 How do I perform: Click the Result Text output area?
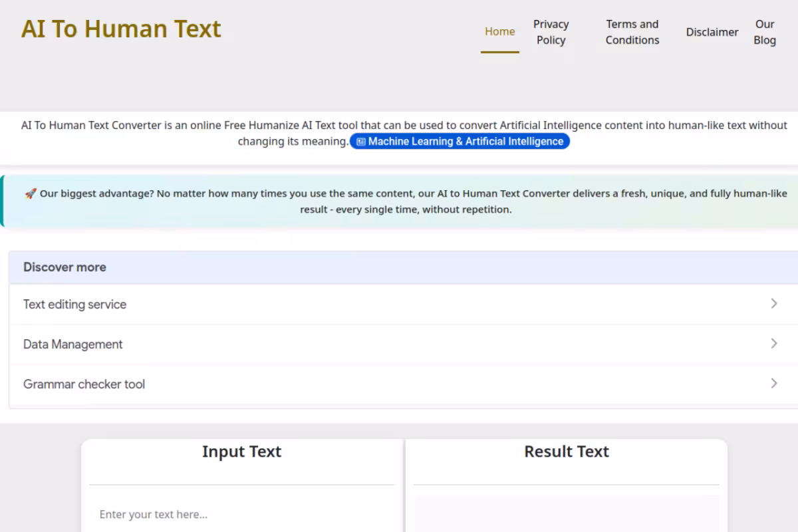pyautogui.click(x=567, y=514)
